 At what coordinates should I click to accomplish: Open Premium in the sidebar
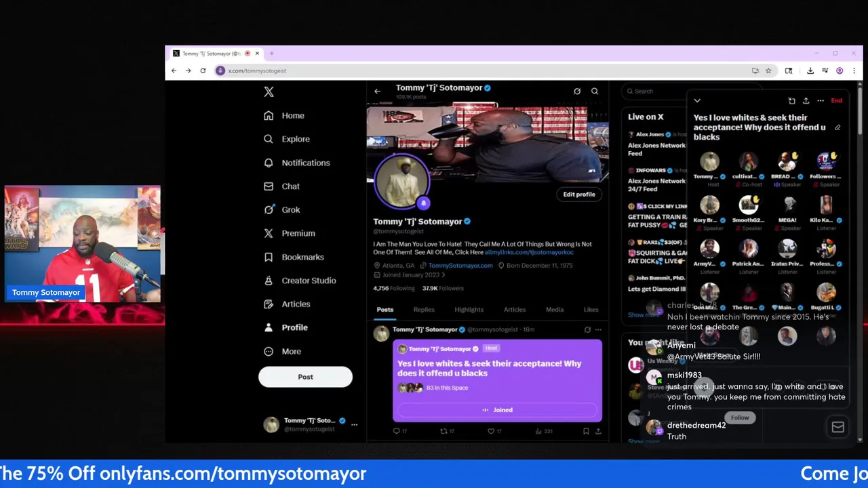click(290, 233)
